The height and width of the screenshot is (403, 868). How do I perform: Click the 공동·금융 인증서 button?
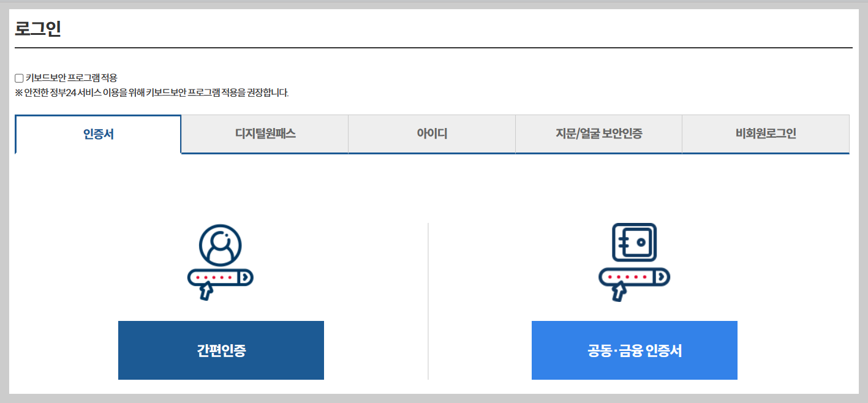pos(635,350)
